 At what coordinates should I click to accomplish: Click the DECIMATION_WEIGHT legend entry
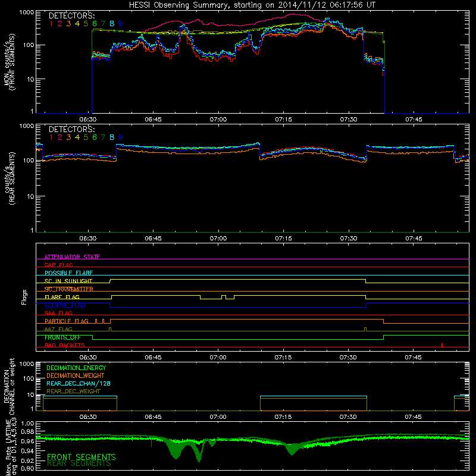[76, 375]
